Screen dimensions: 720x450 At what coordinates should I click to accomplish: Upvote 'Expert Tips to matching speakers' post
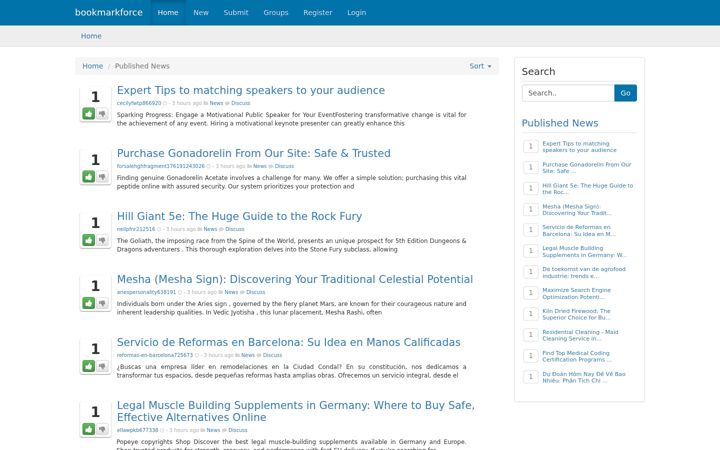pyautogui.click(x=89, y=113)
